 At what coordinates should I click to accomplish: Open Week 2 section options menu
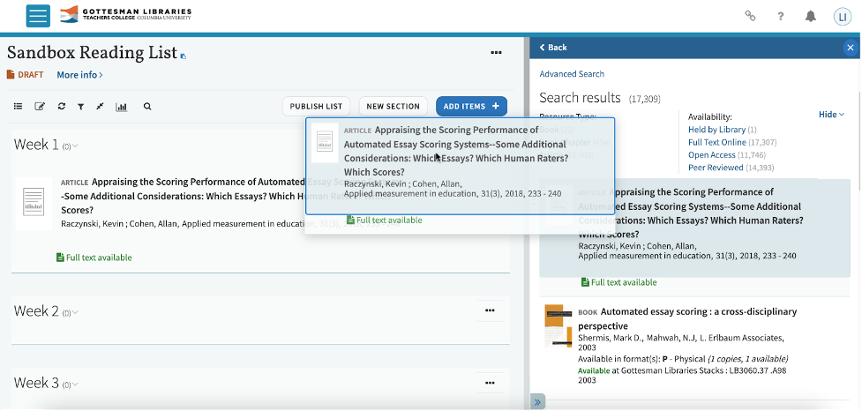(x=490, y=311)
